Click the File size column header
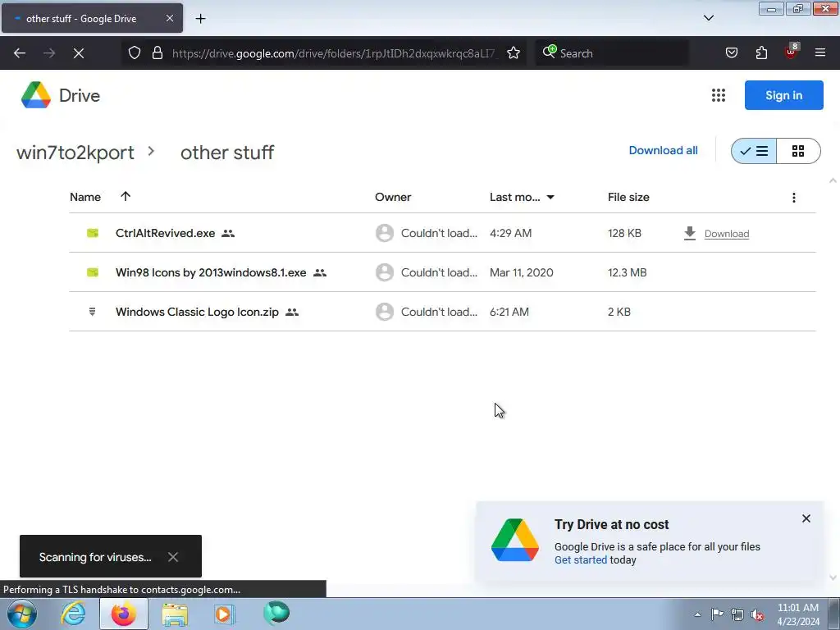Viewport: 840px width, 630px height. (x=628, y=197)
